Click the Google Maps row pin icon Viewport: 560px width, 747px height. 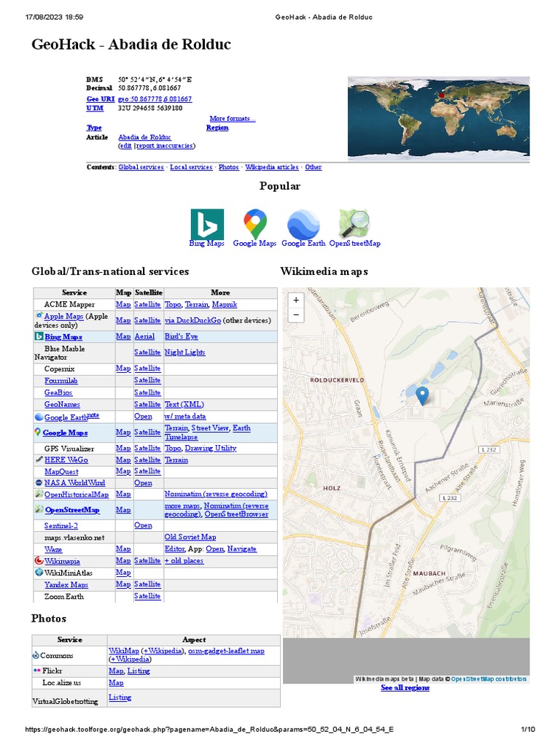click(38, 432)
